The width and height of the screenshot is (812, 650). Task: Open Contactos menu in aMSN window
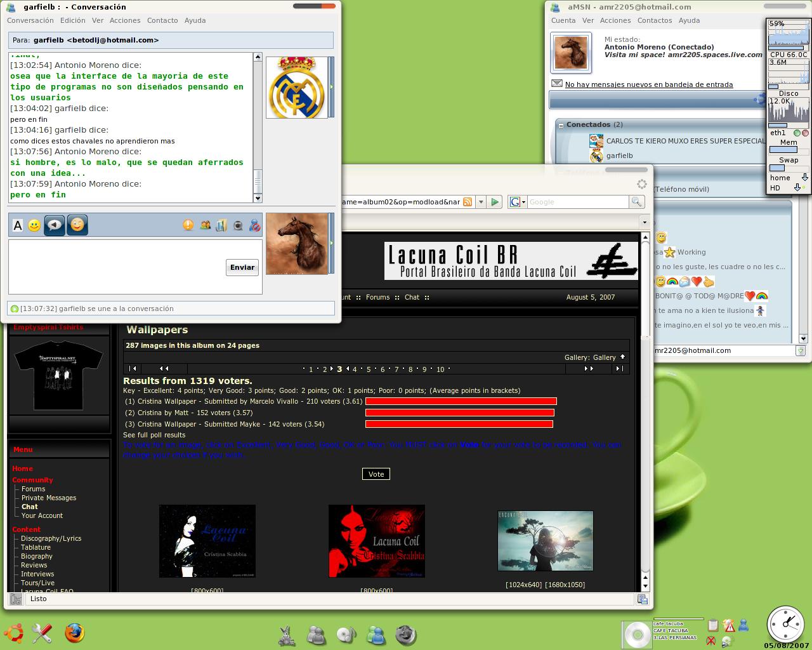tap(655, 20)
